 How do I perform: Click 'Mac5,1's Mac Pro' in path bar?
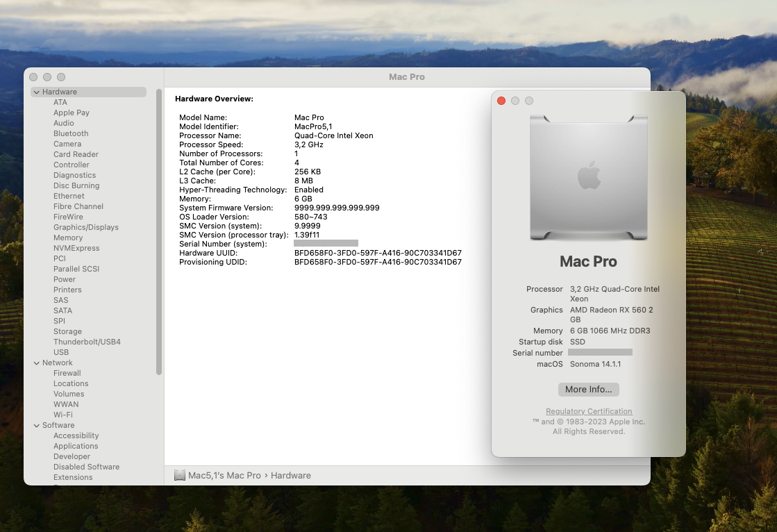[224, 476]
